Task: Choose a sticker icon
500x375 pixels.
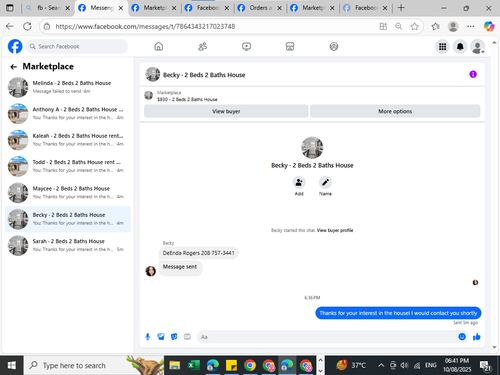Action: 174,337
